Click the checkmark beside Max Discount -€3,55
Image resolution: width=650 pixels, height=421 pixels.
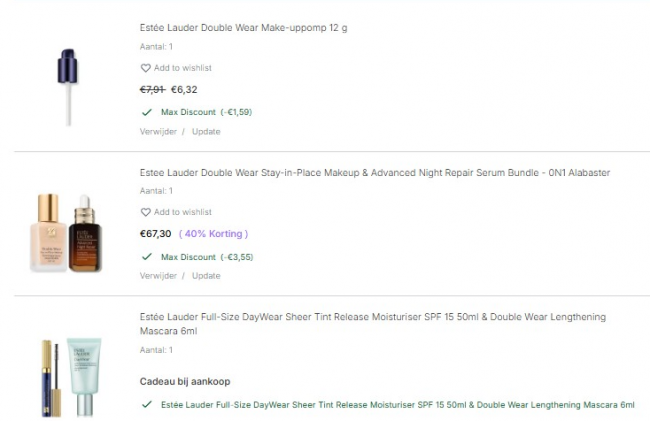(147, 257)
